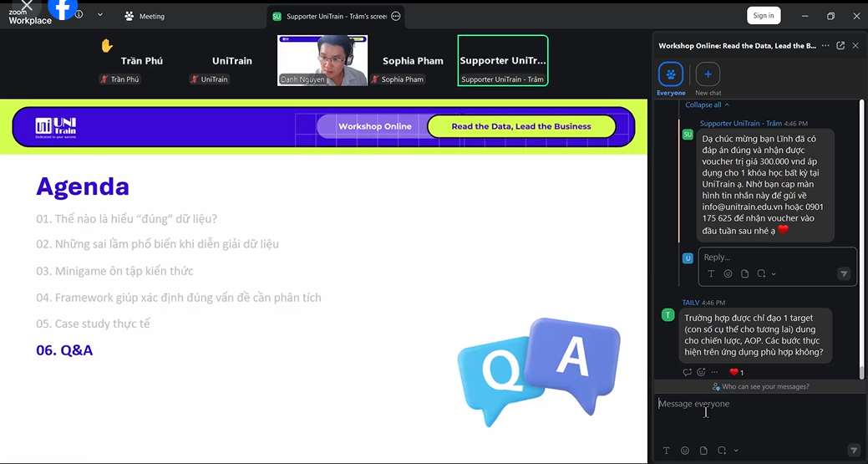Screen dimensions: 868x464
Task: Open screenshot tool in main message box
Action: click(722, 450)
